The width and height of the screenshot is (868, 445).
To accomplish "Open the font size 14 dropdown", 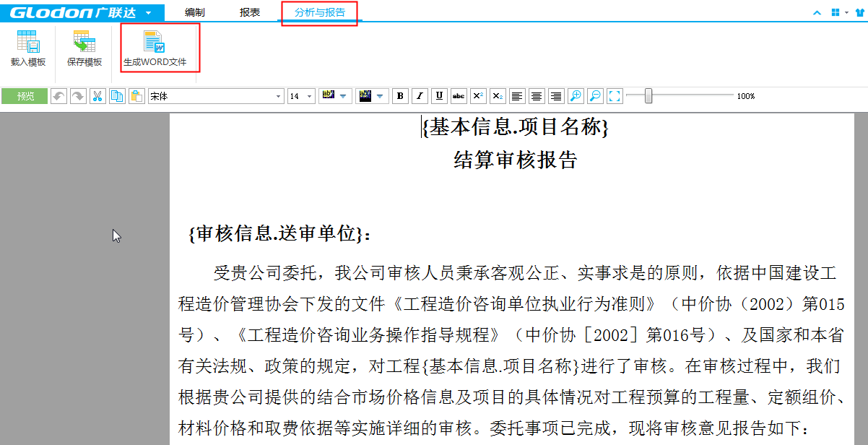I will pyautogui.click(x=310, y=96).
